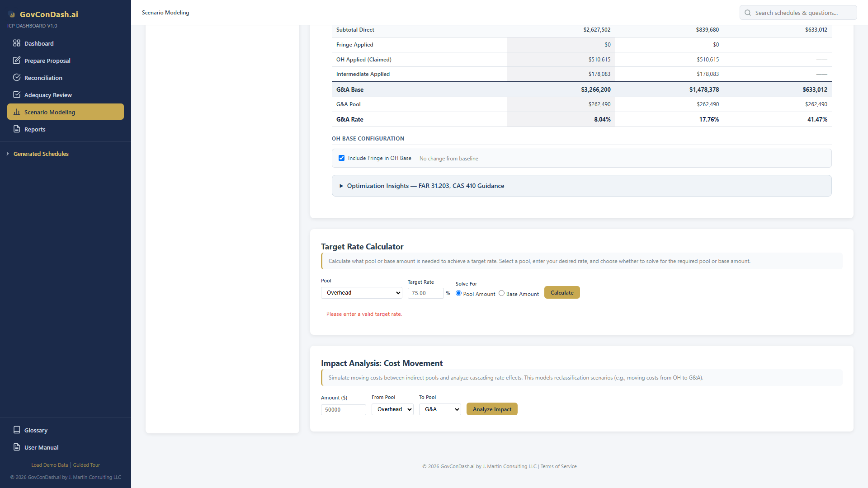Click the Reports document icon
This screenshot has height=488, width=868.
[17, 129]
